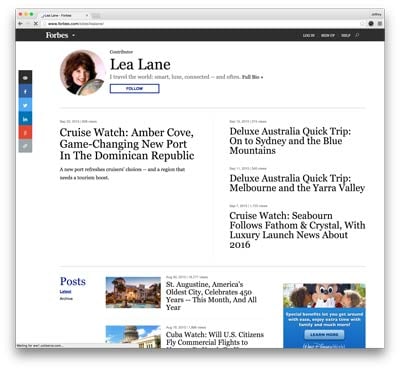Switch to Archive under Posts
This screenshot has height=370, width=400.
click(66, 298)
